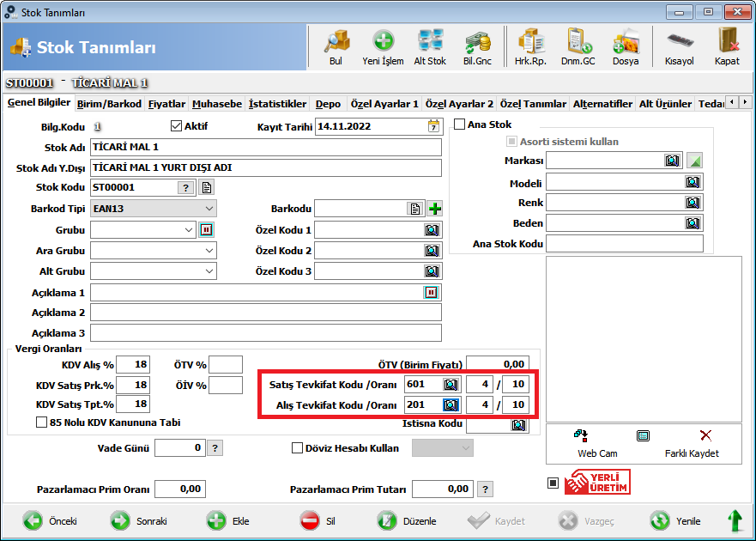756x541 pixels.
Task: Click the Bil.Gnc toolbar icon
Action: tap(477, 47)
